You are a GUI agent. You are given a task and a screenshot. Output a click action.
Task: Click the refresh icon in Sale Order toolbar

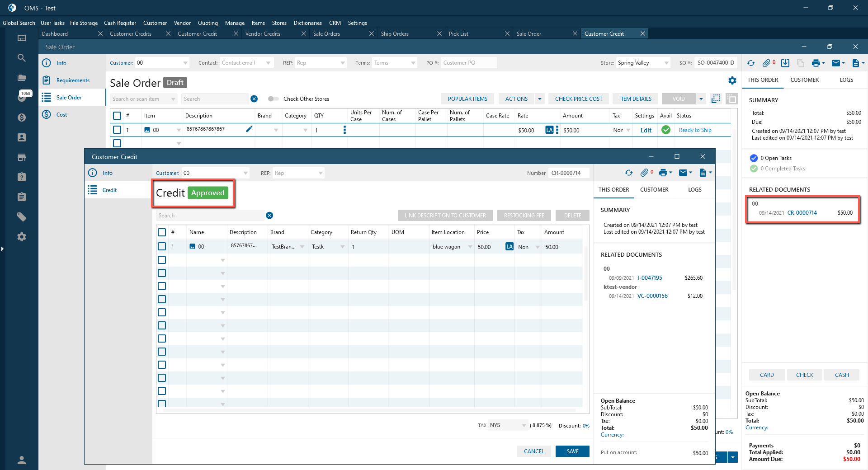point(751,63)
